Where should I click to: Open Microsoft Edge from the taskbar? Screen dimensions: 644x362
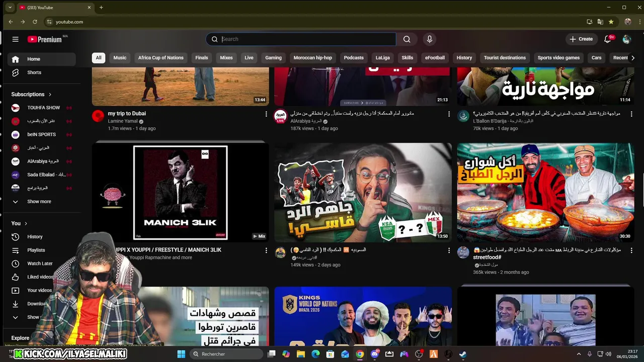(x=315, y=354)
